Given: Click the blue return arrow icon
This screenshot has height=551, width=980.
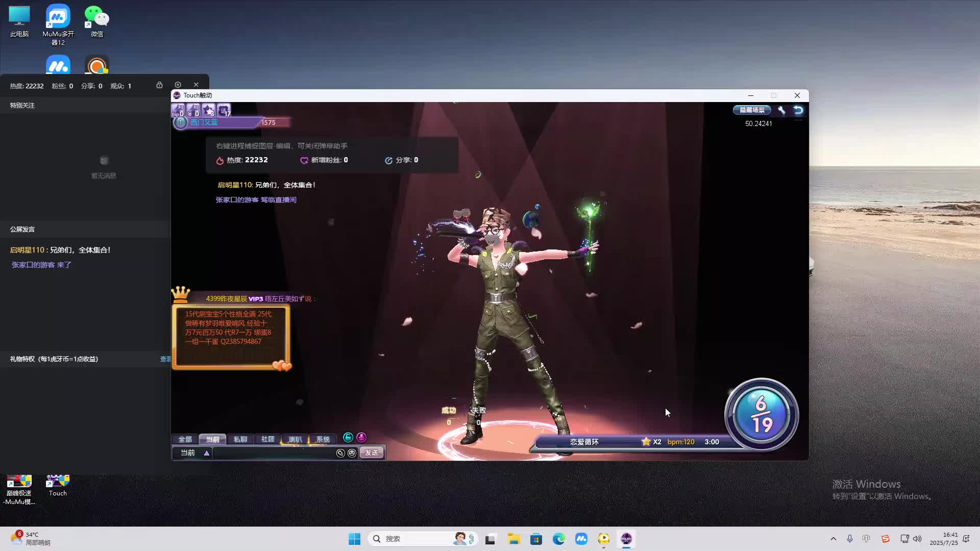Looking at the screenshot, I should click(x=798, y=110).
